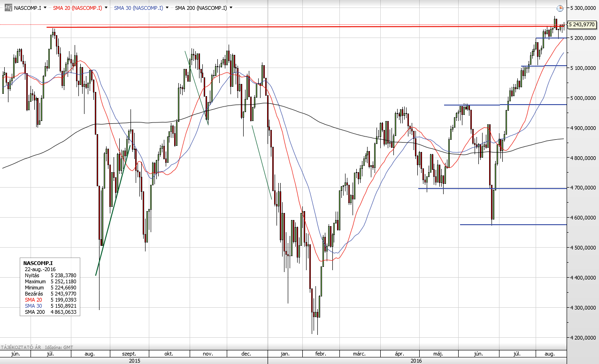Open the NASCOMP.I dropdown arrow
This screenshot has width=599, height=364.
(x=45, y=8)
